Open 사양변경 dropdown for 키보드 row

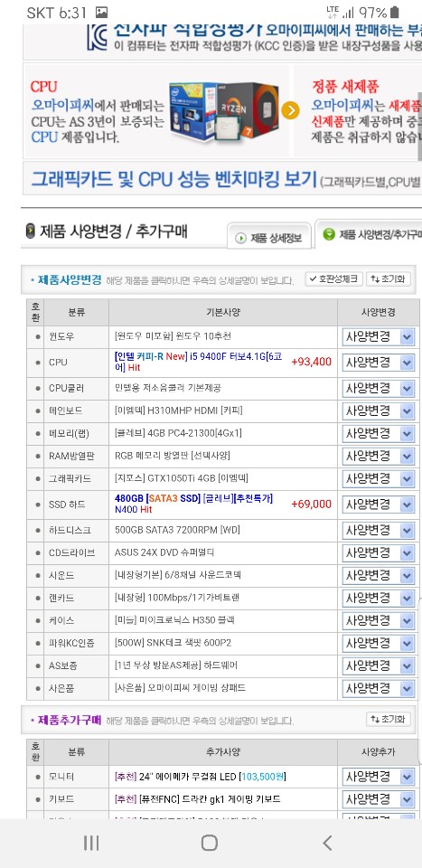coord(379,799)
